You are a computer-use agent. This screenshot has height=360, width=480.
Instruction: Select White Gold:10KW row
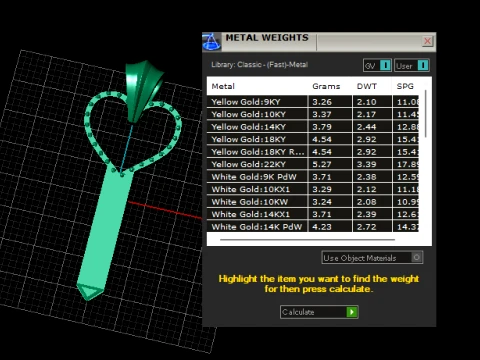pyautogui.click(x=313, y=202)
